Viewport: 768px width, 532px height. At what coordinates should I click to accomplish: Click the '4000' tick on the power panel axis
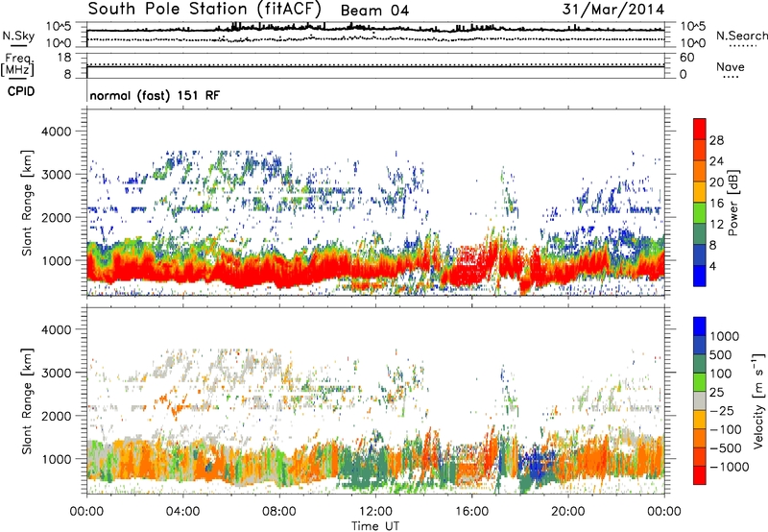point(57,132)
